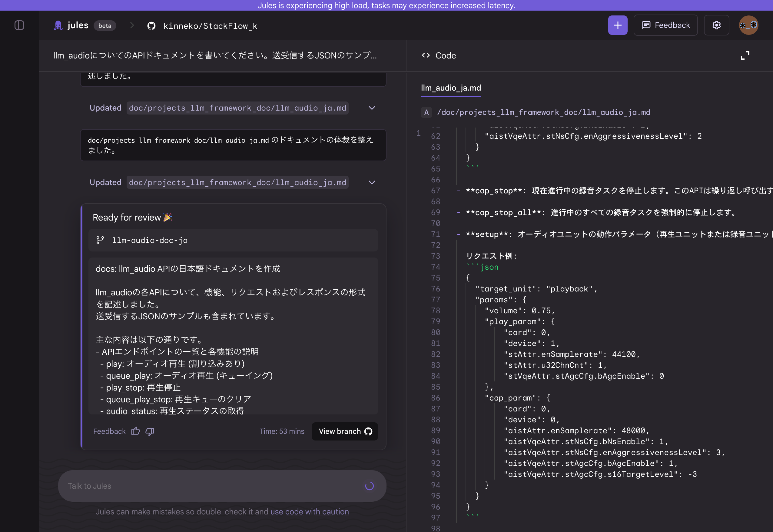Screen dimensions: 773x532
Task: Click the "cap_param": { code line
Action: click(x=517, y=398)
